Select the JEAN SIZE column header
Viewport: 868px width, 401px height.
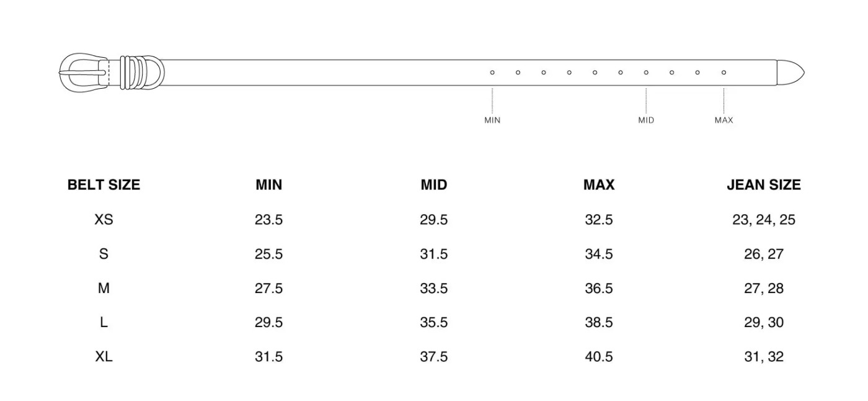[764, 185]
